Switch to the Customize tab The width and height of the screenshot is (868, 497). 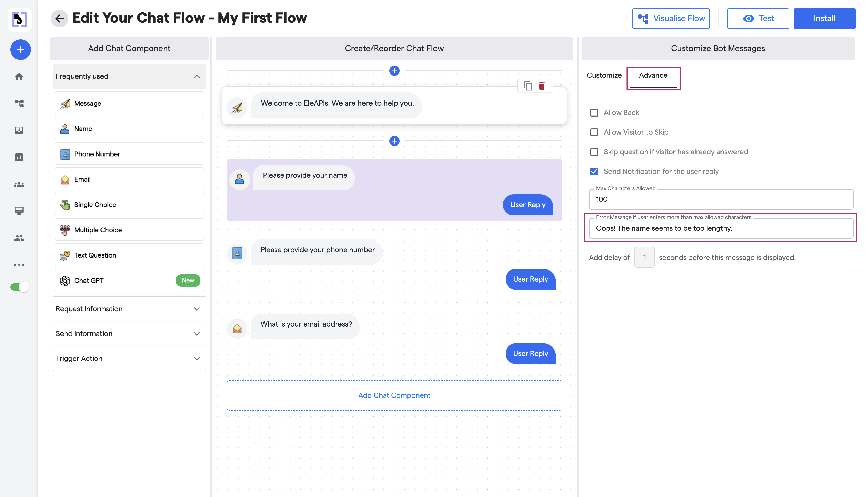point(604,75)
